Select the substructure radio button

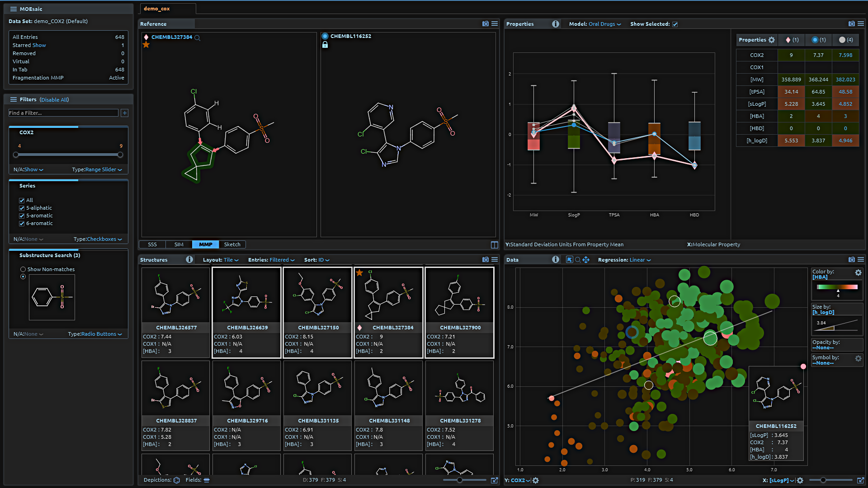point(23,277)
